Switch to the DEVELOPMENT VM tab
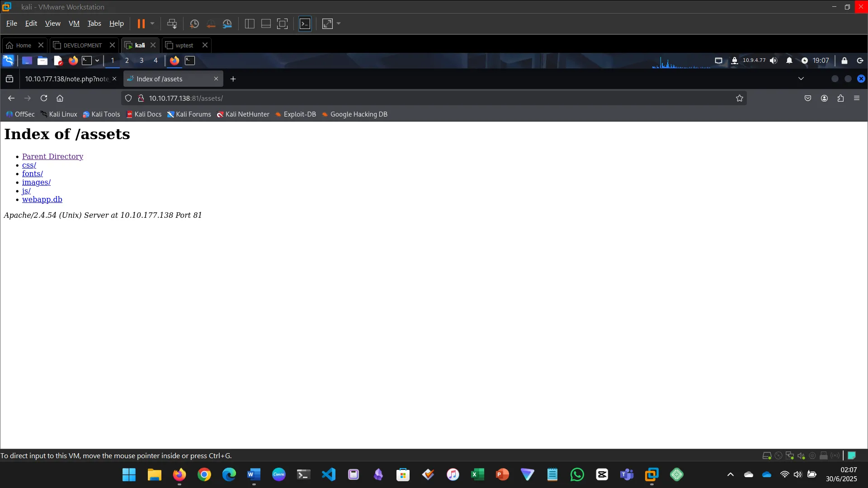Screen dimensions: 868x488 82,45
